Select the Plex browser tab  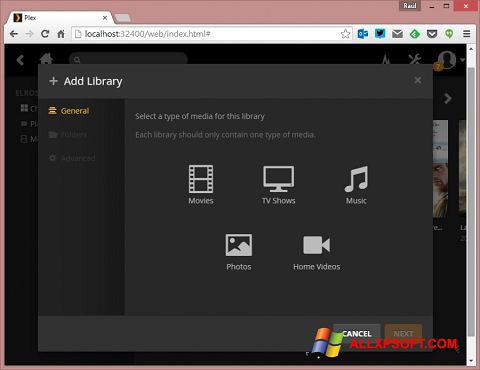click(x=60, y=18)
